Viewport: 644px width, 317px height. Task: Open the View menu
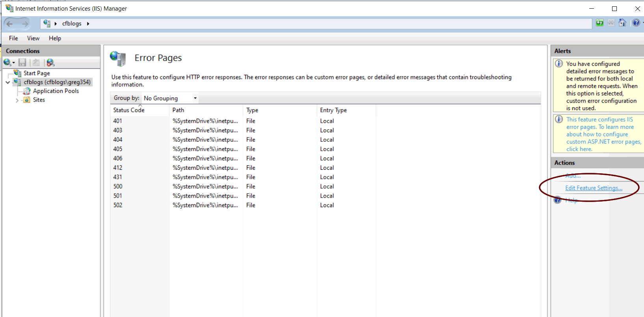33,38
